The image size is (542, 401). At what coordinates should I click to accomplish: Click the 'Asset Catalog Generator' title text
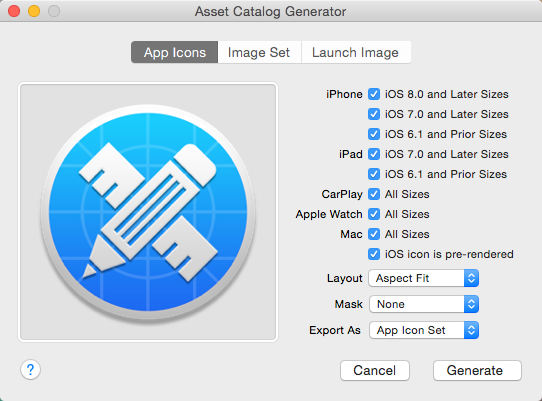270,12
